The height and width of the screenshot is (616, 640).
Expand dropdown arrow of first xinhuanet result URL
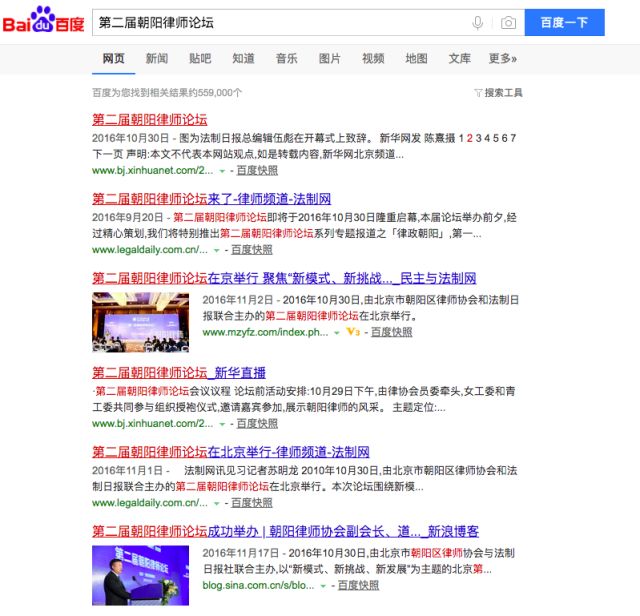coord(222,171)
